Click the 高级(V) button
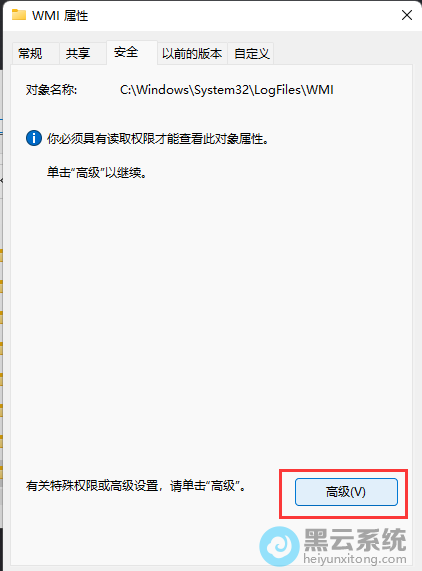Screen dimensions: 422x571 point(346,492)
